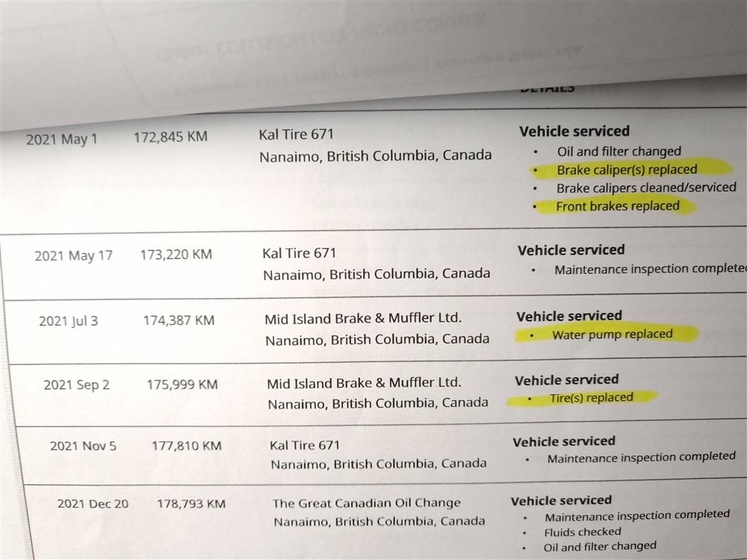Select highlighted 'Tire(s) replaced' entry
The image size is (747, 560).
point(591,398)
